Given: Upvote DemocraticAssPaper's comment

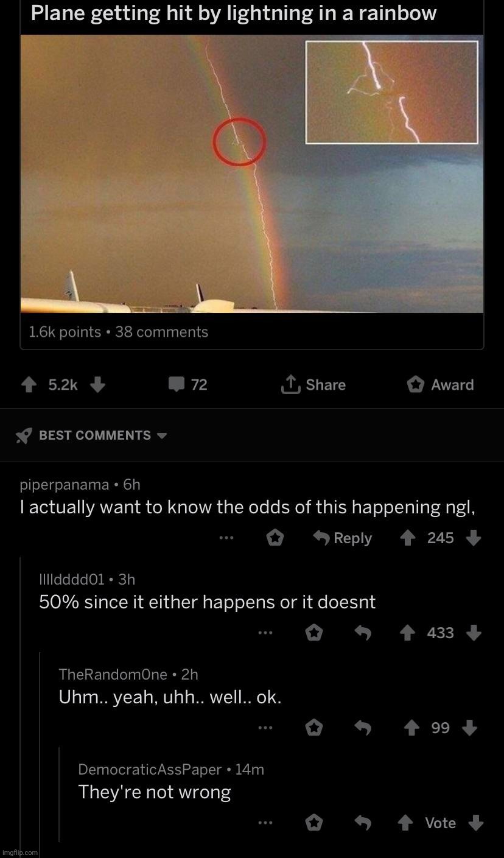Looking at the screenshot, I should click(x=405, y=823).
